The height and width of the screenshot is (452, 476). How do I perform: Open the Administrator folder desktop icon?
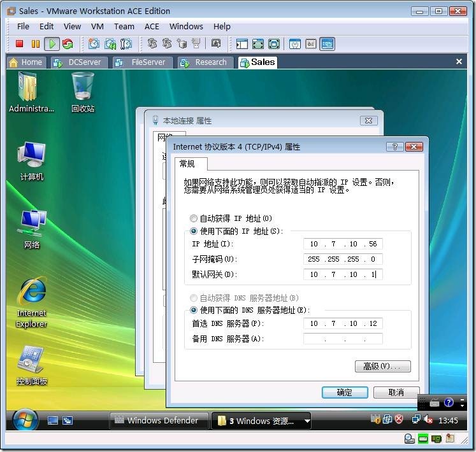tap(31, 92)
